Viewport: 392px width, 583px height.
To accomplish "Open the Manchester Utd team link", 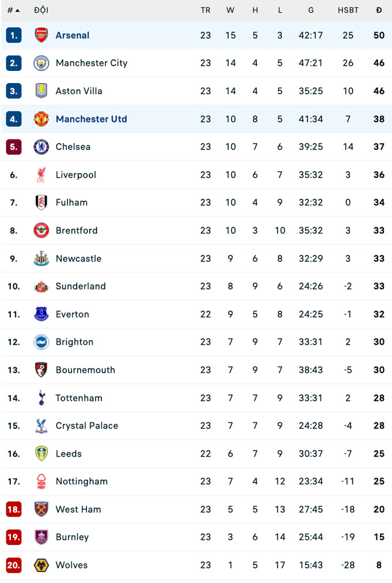I will pos(91,119).
